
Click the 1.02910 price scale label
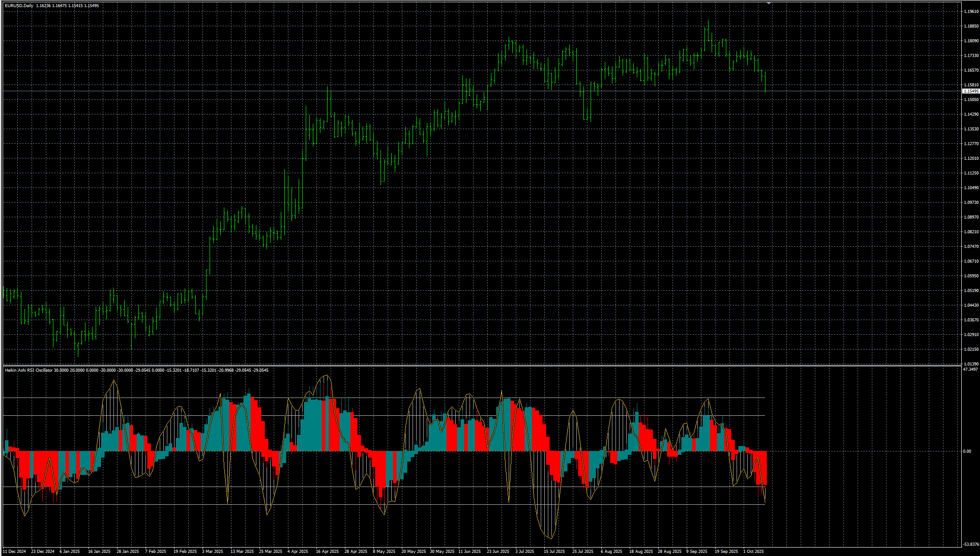pos(971,335)
